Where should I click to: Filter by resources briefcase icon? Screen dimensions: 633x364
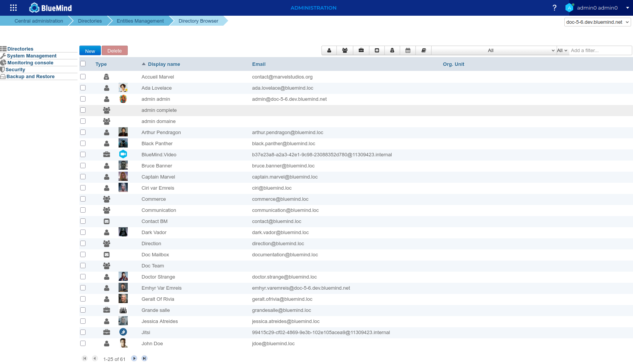[361, 51]
